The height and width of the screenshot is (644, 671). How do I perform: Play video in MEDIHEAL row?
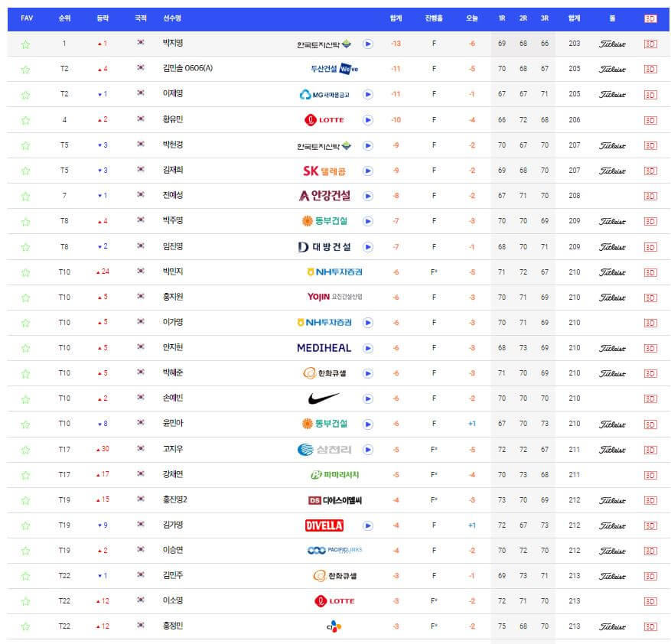(x=367, y=348)
